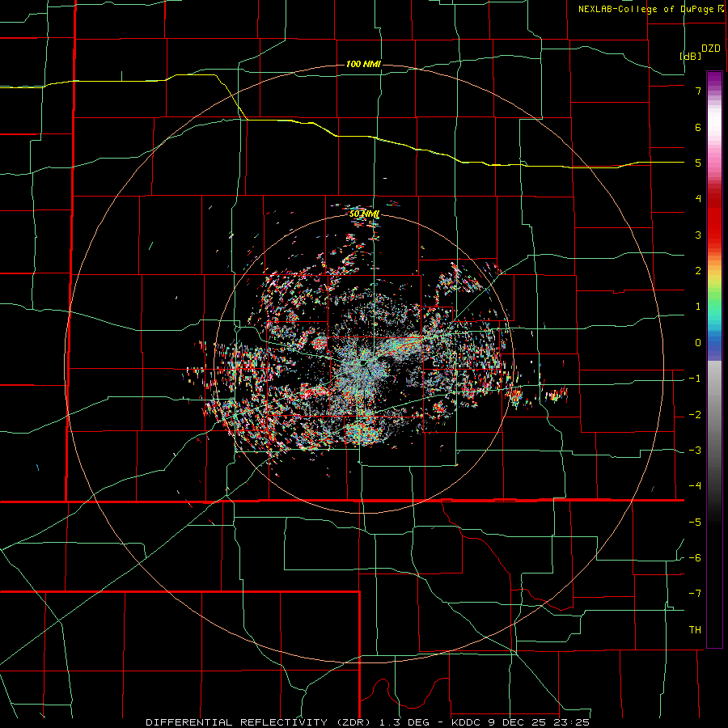Click the [dB] unit label
Screen dimensions: 728x728
point(691,56)
